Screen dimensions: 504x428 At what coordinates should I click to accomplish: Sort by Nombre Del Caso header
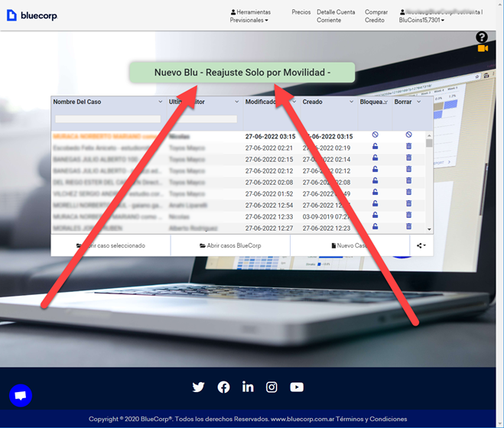[x=77, y=102]
